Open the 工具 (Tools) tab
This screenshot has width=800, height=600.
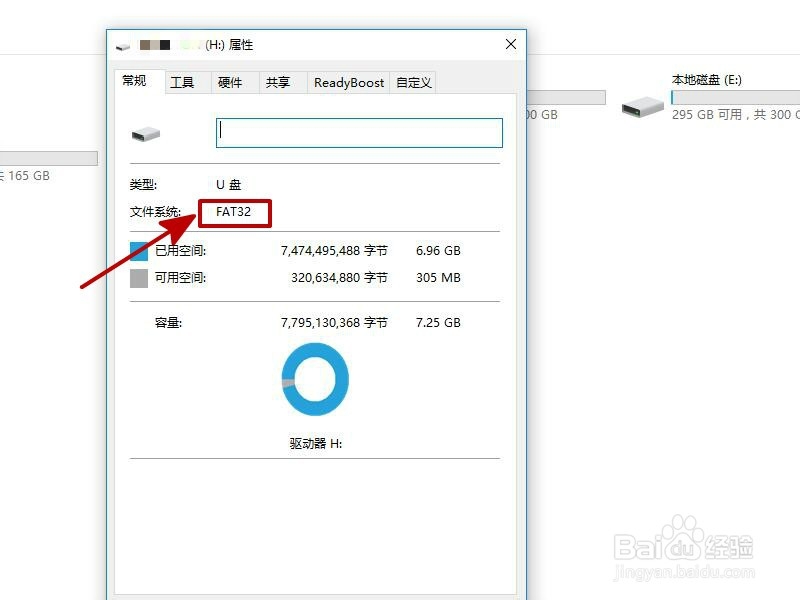[x=183, y=82]
